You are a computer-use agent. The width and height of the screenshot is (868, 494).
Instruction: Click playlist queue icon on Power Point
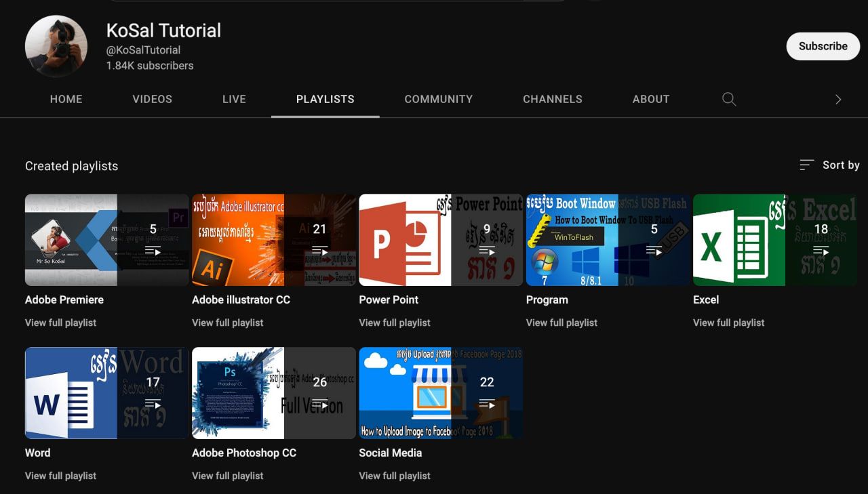pos(487,251)
